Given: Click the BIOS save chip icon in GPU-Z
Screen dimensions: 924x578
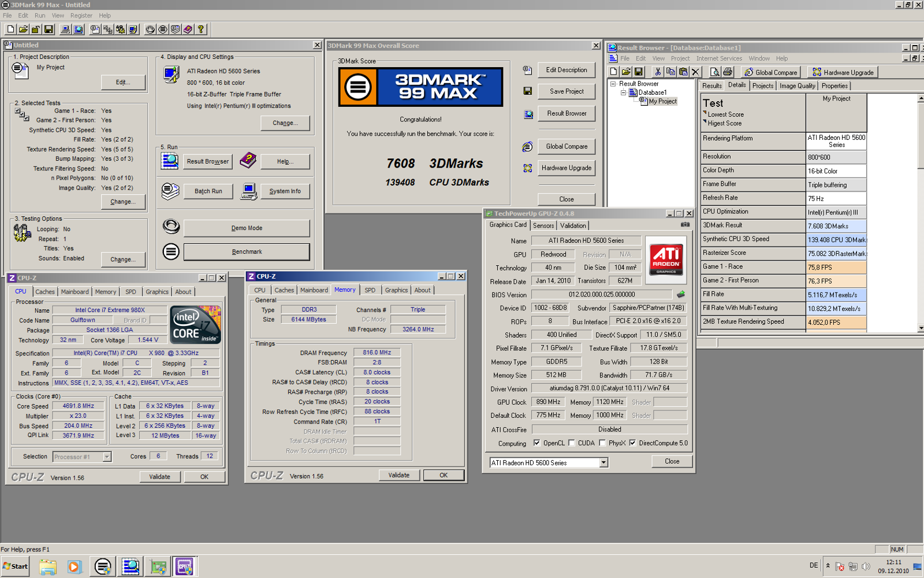Looking at the screenshot, I should pos(681,294).
